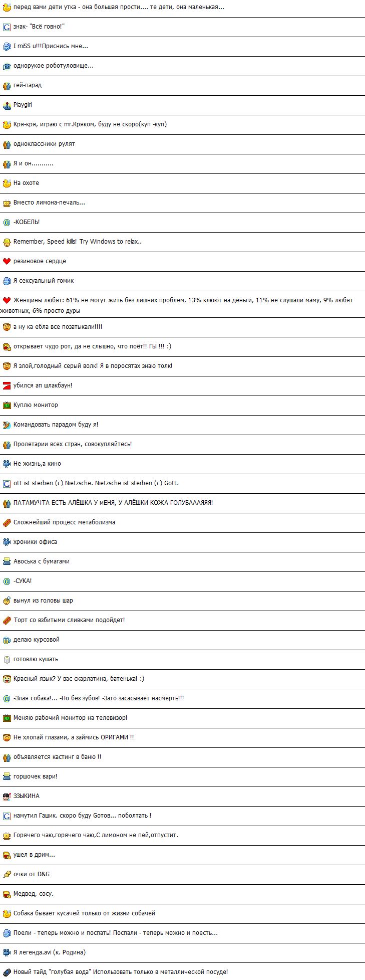Click the people icon beside 'гей-парад'

[x=7, y=85]
